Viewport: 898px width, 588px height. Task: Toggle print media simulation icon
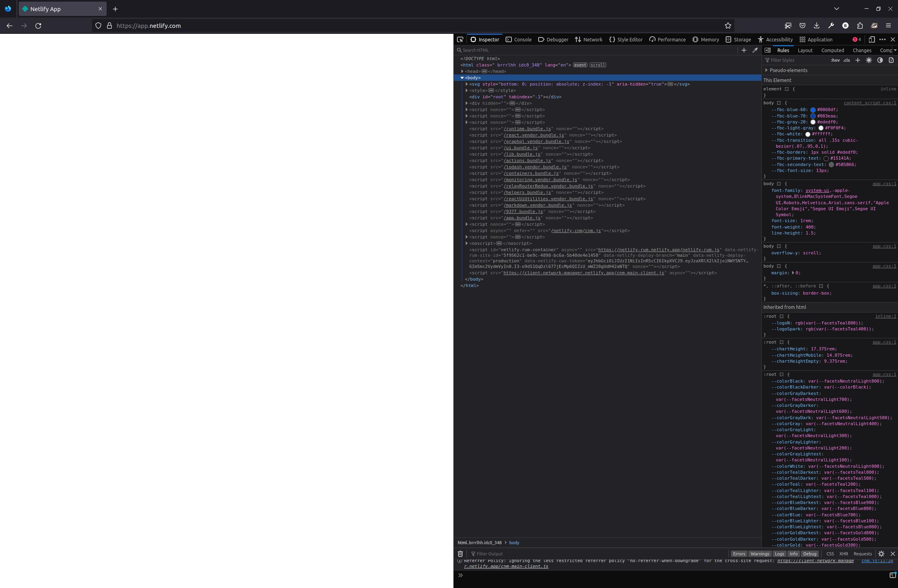(891, 60)
